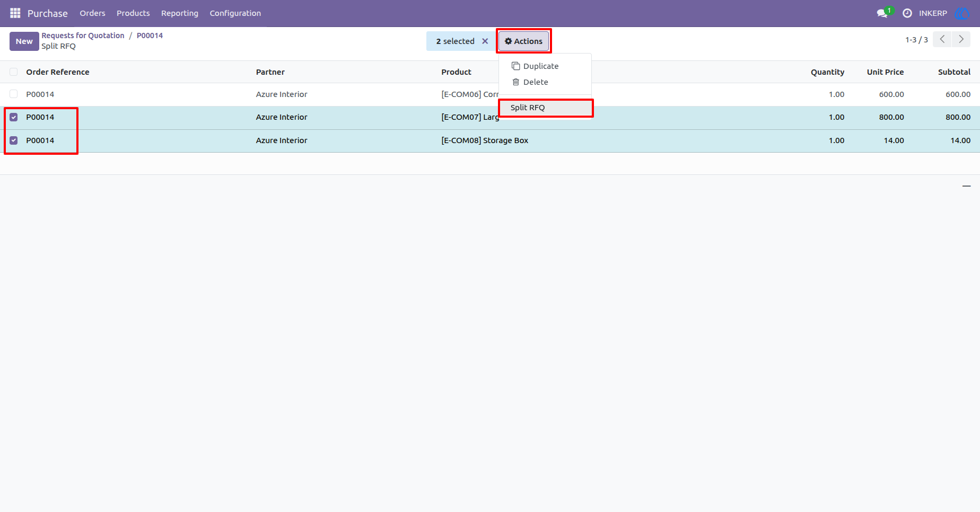The width and height of the screenshot is (980, 512).
Task: Sort by the Quantity column header
Action: click(827, 72)
